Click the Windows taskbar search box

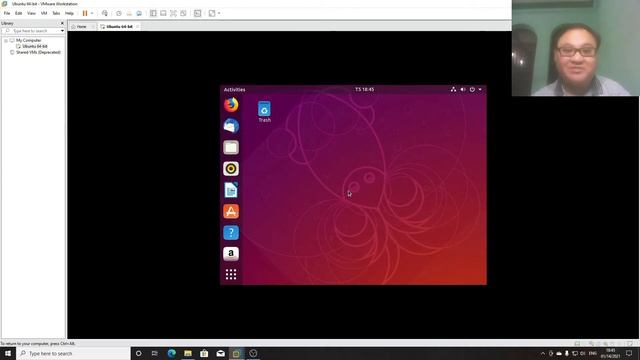point(73,353)
